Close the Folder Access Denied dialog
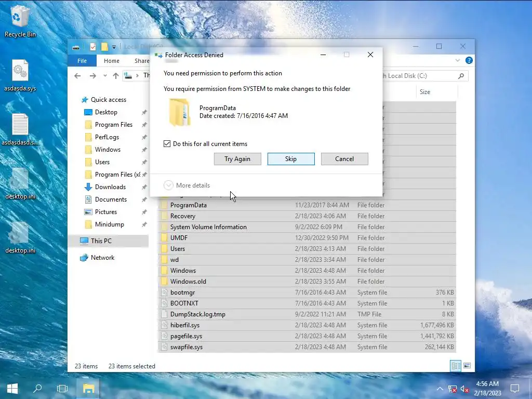 click(x=370, y=55)
